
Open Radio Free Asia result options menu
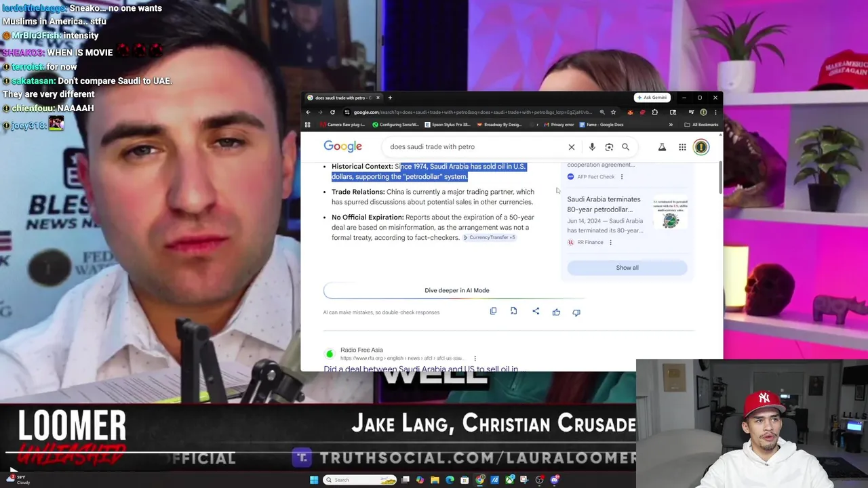tap(475, 358)
